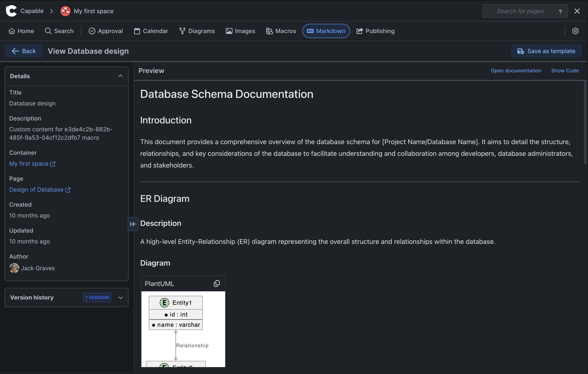
Task: Open the Diagrams section
Action: point(197,31)
